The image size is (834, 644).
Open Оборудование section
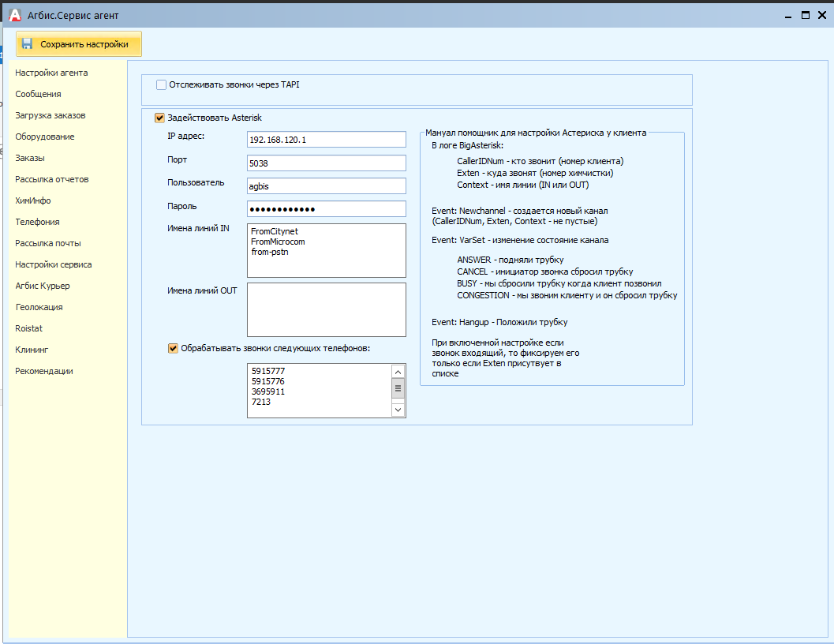click(45, 137)
